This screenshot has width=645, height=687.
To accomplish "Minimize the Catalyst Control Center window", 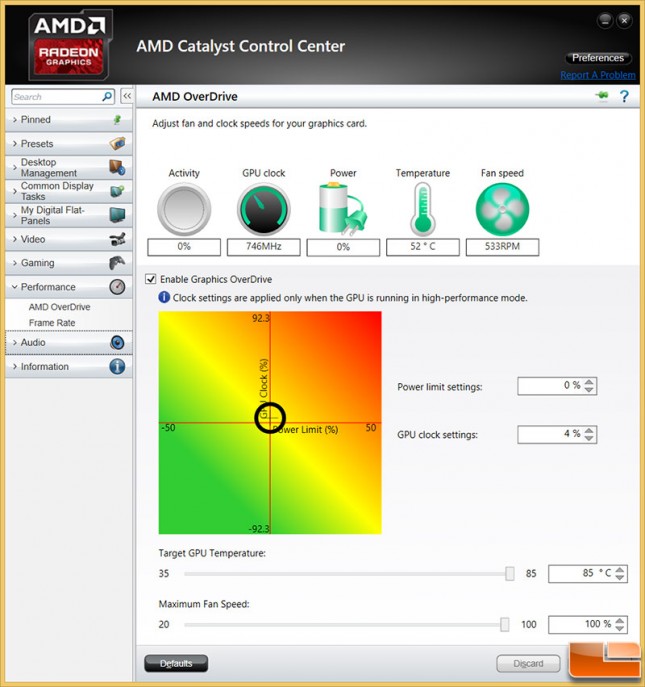I will tap(605, 20).
